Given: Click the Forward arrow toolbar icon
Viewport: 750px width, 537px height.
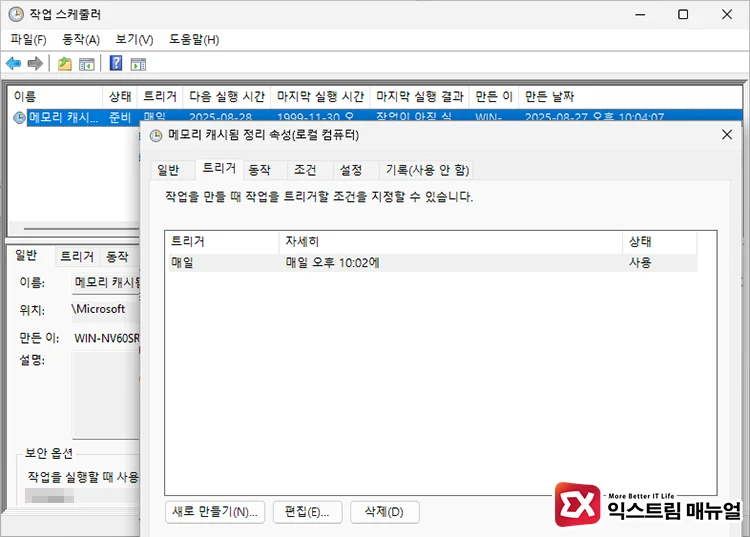Looking at the screenshot, I should 35,63.
